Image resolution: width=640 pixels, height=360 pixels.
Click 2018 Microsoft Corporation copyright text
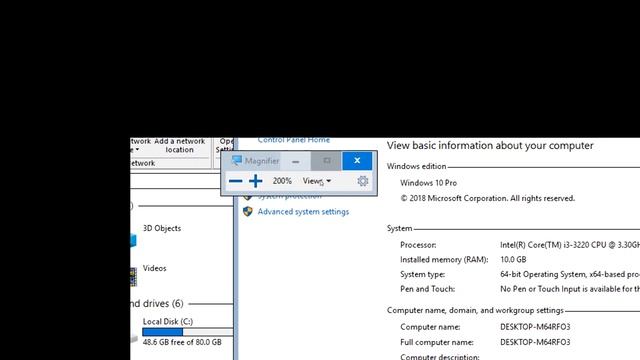coord(487,198)
